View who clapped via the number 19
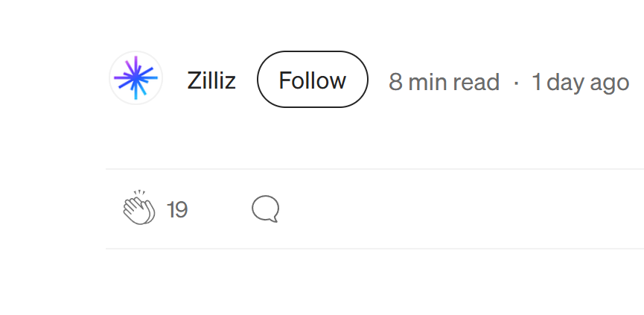This screenshot has width=644, height=315. 177,210
